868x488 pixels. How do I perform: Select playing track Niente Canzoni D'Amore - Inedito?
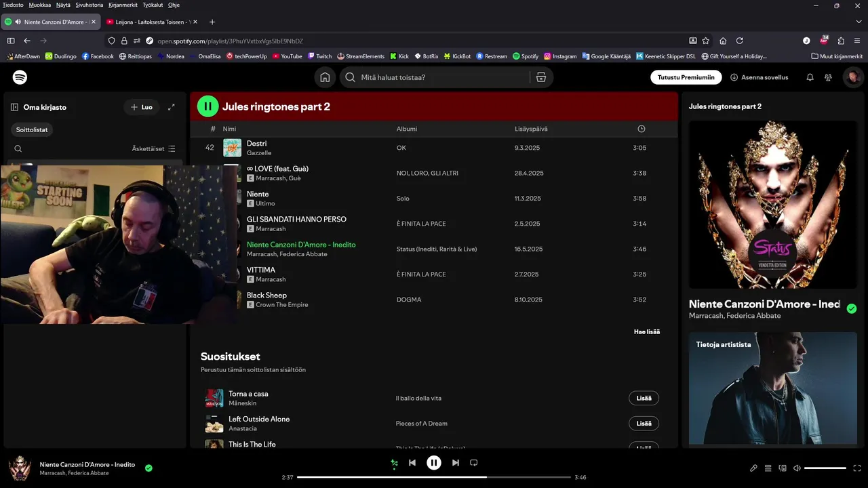point(301,245)
